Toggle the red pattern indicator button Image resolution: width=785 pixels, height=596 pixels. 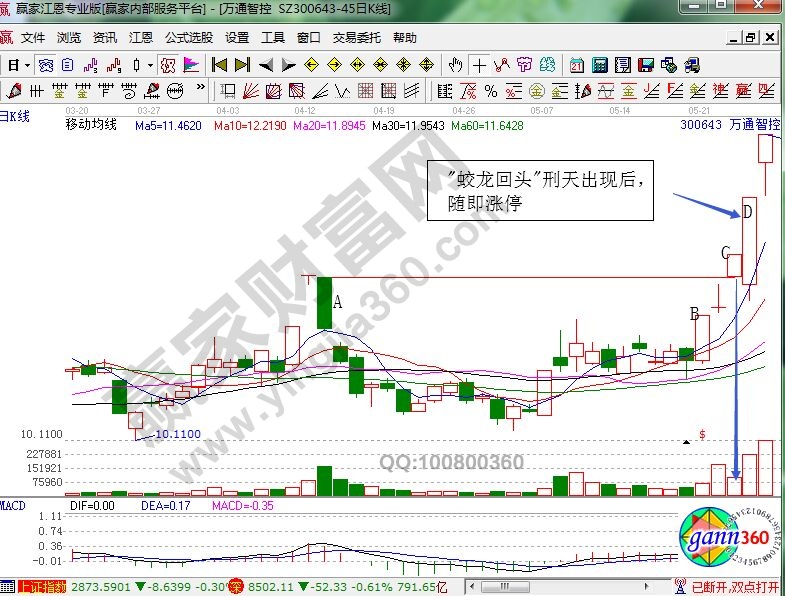tap(167, 65)
